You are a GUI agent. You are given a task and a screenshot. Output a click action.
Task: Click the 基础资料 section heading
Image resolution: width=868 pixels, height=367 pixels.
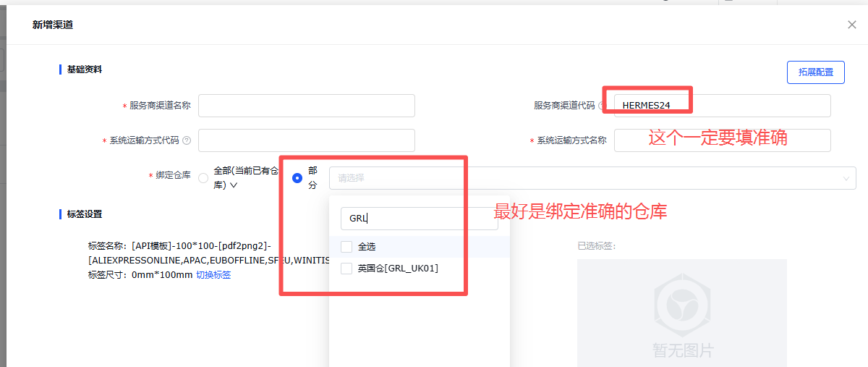(x=84, y=69)
